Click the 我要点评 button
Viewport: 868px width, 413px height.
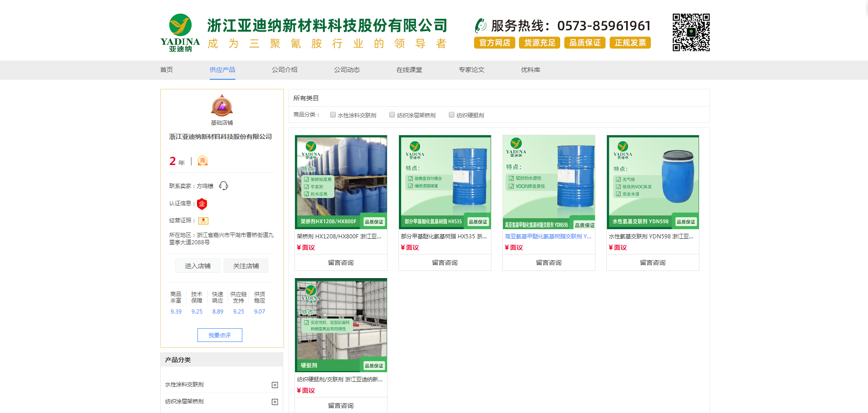[x=220, y=335]
